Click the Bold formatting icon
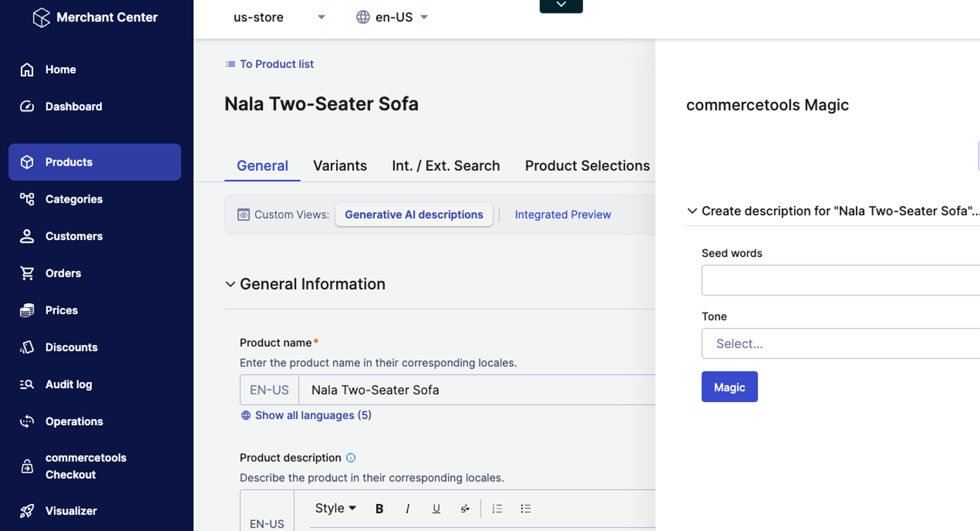980x531 pixels. 379,509
